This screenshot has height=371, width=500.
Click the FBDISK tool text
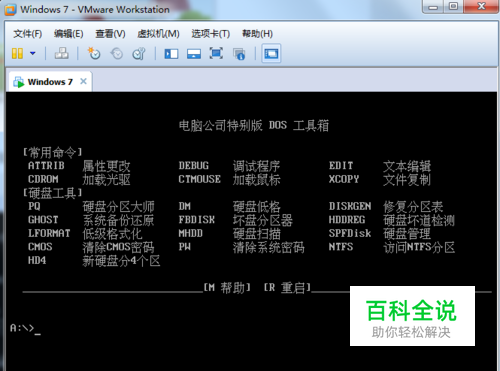(x=197, y=220)
